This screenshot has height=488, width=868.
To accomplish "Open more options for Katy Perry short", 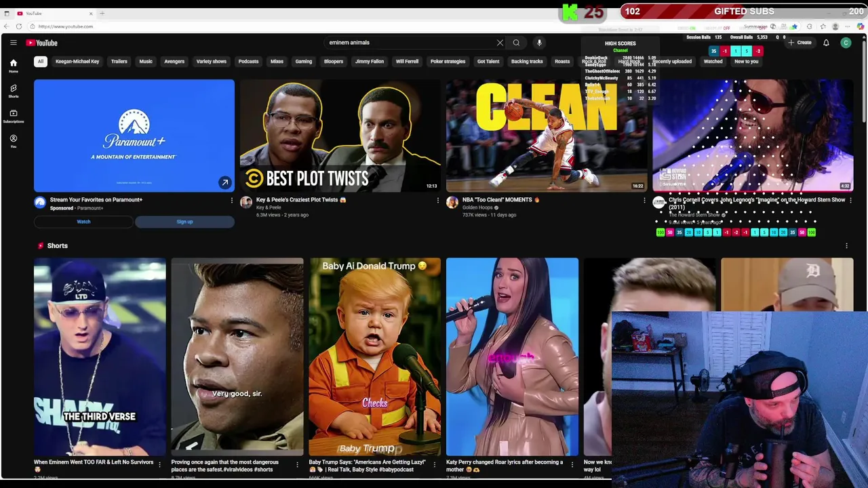I will [x=572, y=465].
